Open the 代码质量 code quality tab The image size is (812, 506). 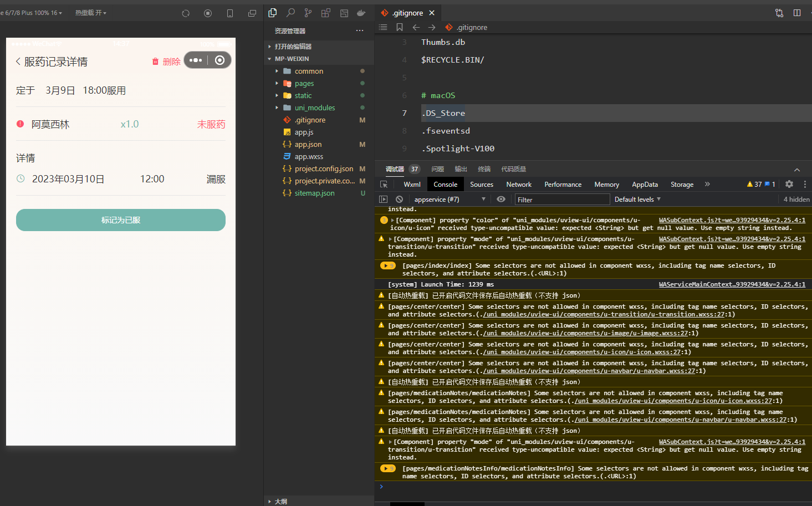pyautogui.click(x=514, y=169)
